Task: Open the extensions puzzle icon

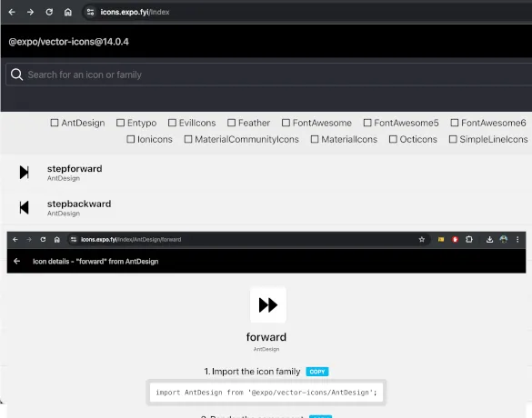Action: point(469,240)
